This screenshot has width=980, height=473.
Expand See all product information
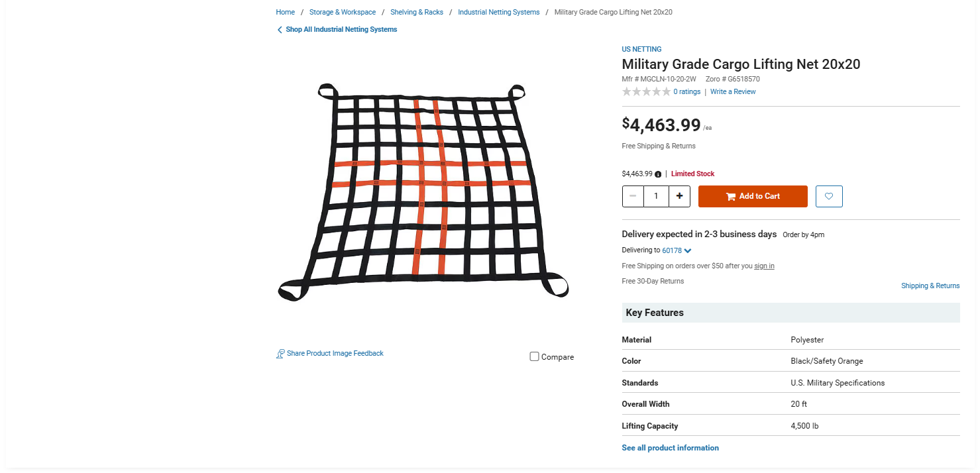670,448
